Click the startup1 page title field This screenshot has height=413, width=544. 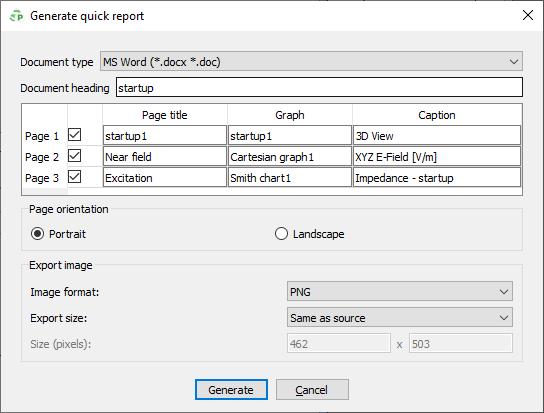(x=165, y=135)
